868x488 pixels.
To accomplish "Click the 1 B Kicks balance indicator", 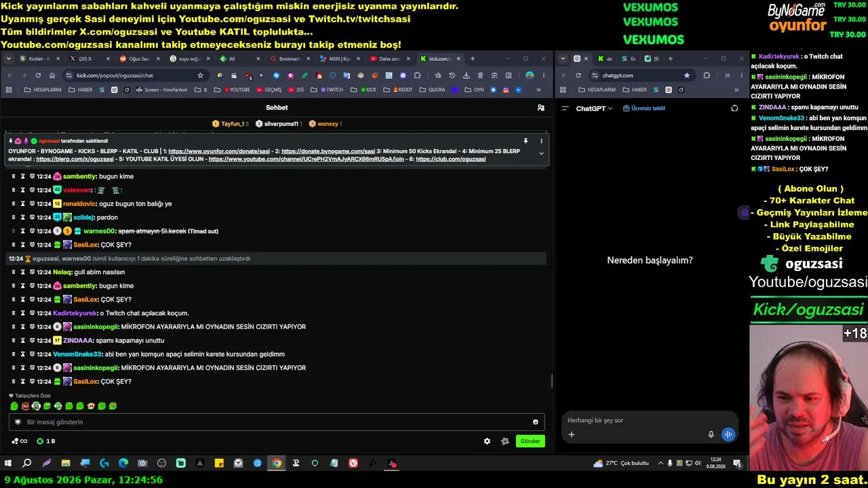I will (x=46, y=441).
